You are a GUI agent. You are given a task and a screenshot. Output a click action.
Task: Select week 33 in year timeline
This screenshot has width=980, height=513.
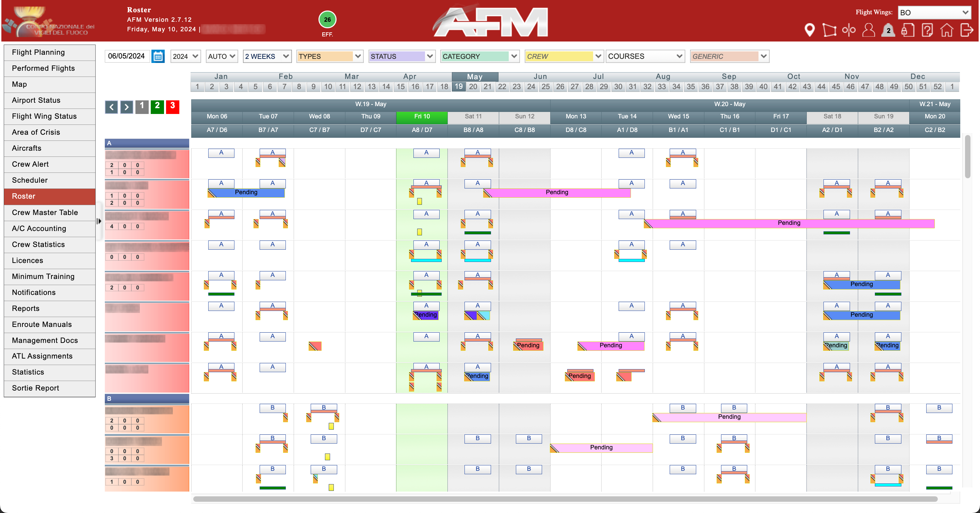[661, 87]
